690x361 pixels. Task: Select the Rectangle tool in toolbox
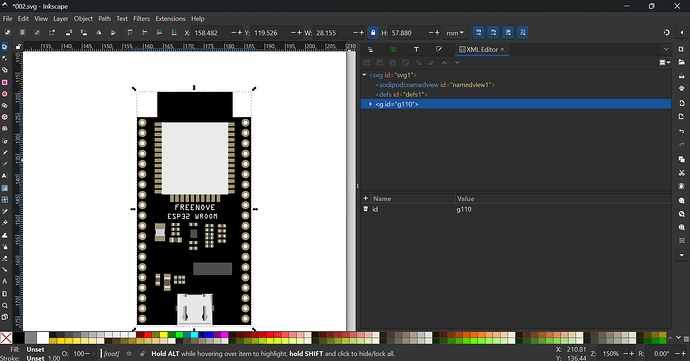tap(4, 82)
